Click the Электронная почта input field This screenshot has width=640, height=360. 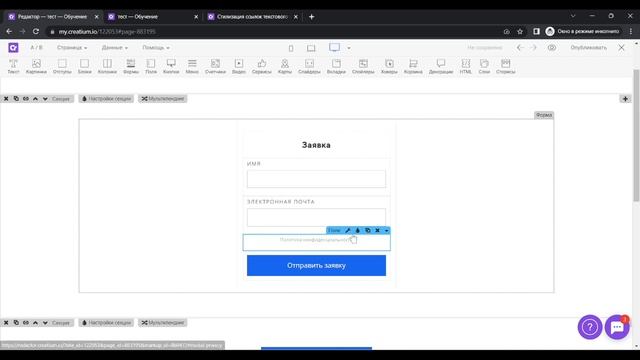coord(316,217)
